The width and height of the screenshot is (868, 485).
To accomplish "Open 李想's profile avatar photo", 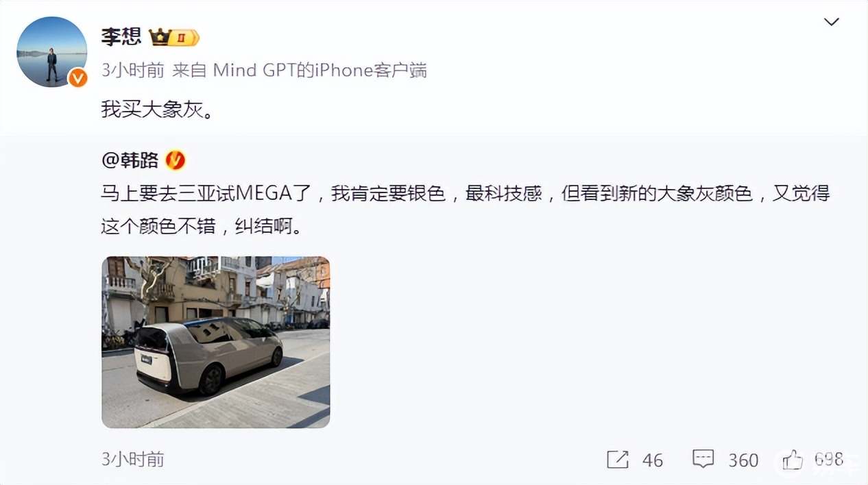I will [x=52, y=51].
